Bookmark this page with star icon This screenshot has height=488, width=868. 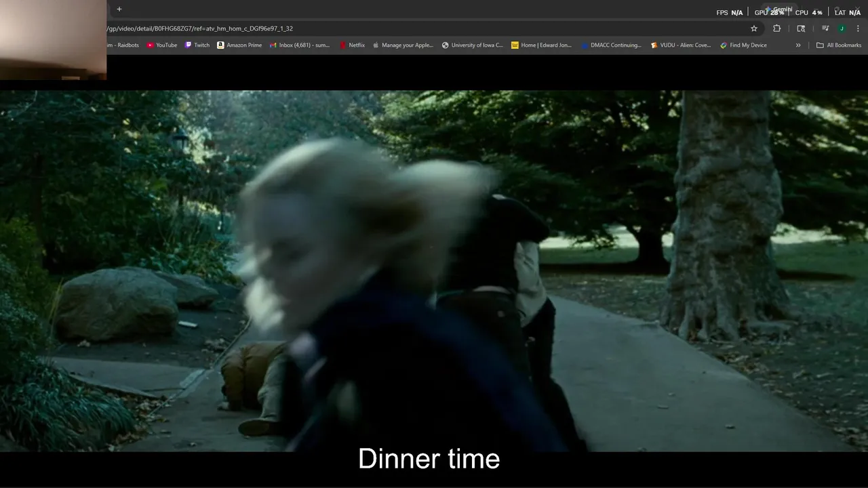coord(753,28)
